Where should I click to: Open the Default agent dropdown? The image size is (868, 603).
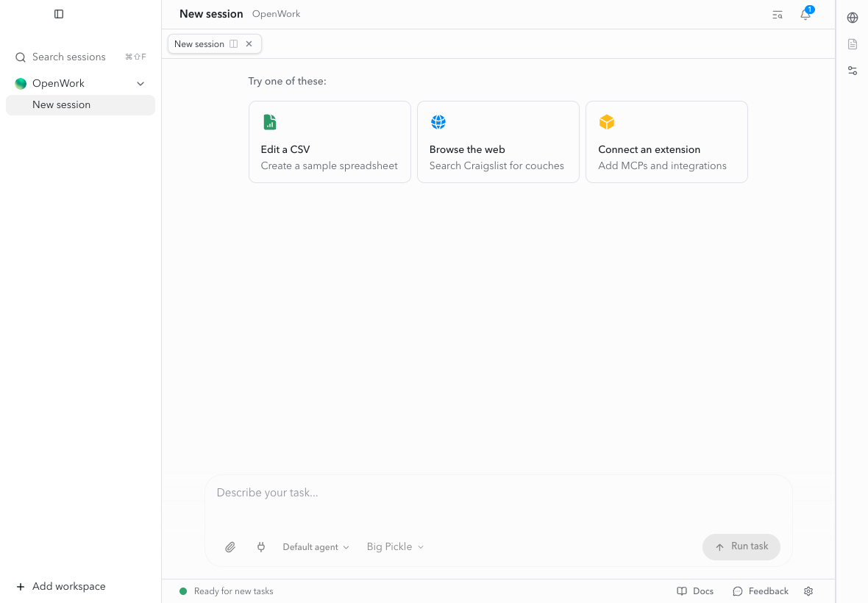pyautogui.click(x=316, y=547)
